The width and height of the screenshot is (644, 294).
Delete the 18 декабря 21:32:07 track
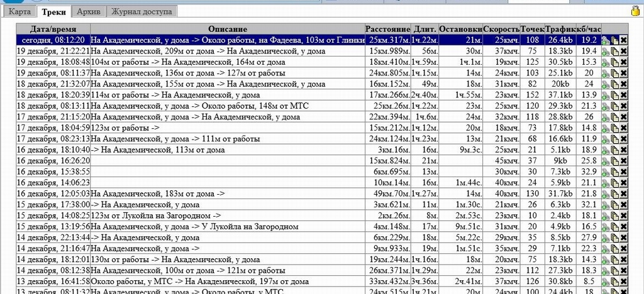point(623,84)
